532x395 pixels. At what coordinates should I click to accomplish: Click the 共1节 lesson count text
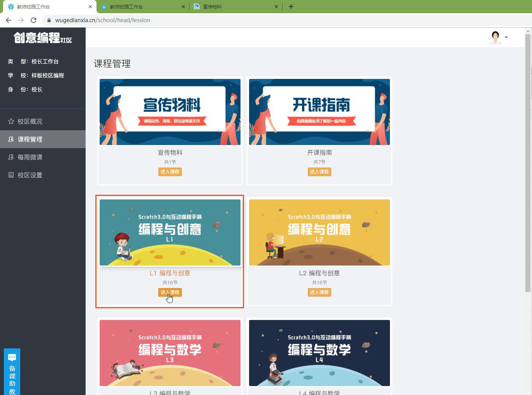(x=170, y=162)
